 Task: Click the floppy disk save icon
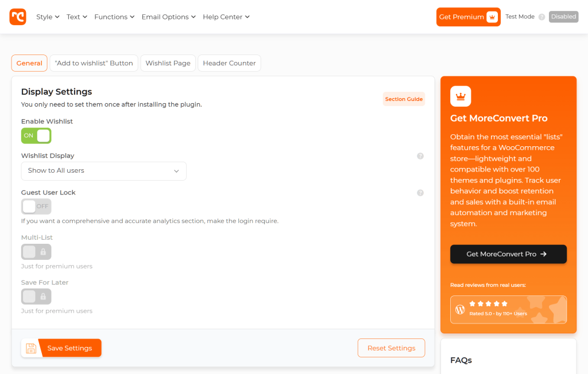tap(30, 348)
